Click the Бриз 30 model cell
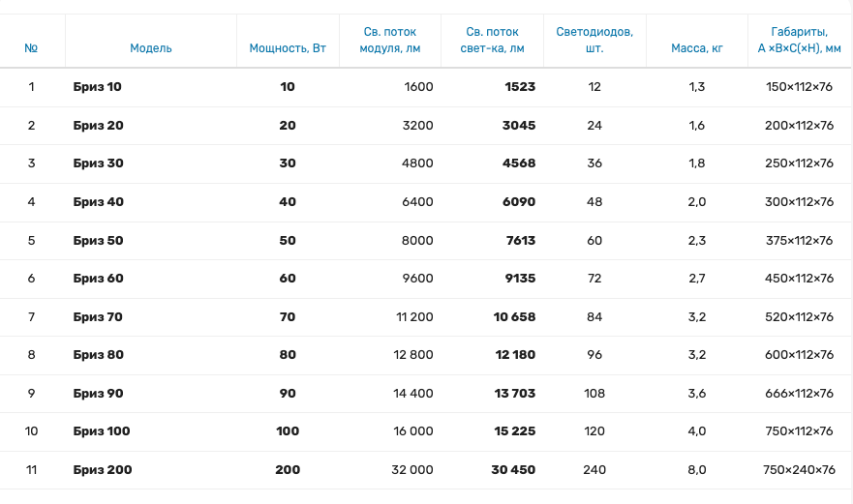 pyautogui.click(x=99, y=163)
